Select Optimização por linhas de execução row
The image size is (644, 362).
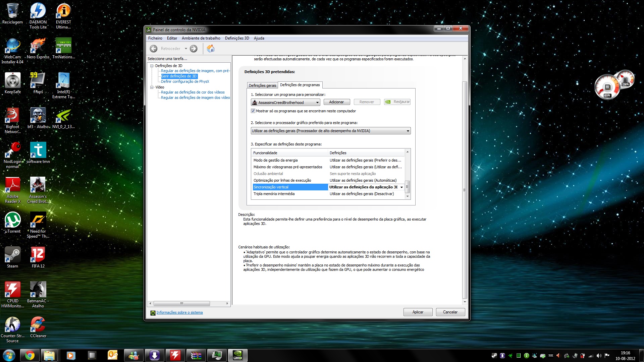click(329, 180)
